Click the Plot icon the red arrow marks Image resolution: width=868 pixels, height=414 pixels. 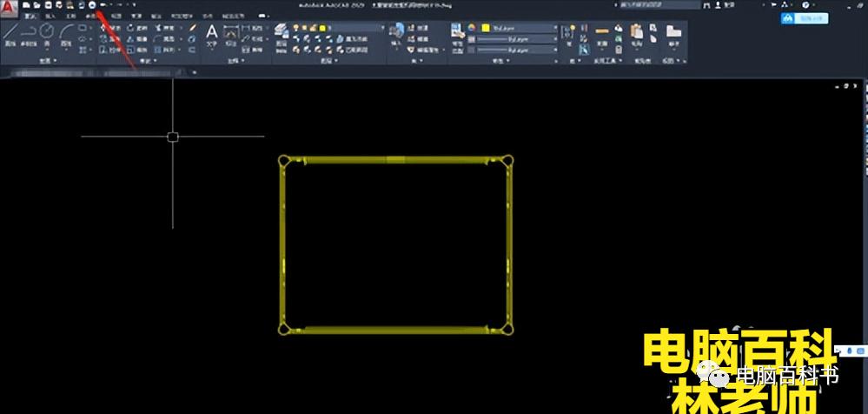tap(92, 5)
